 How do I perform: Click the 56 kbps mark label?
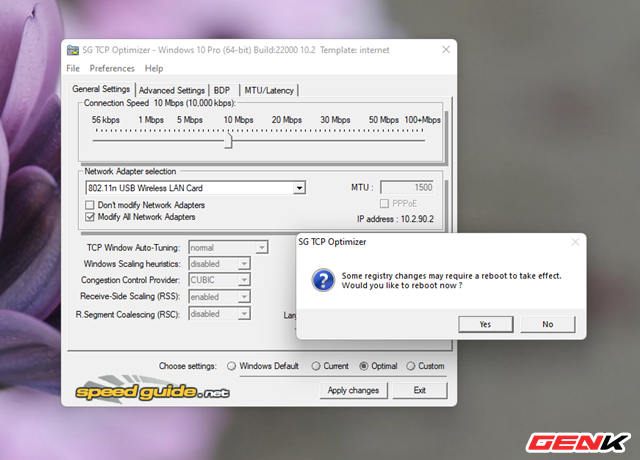106,120
